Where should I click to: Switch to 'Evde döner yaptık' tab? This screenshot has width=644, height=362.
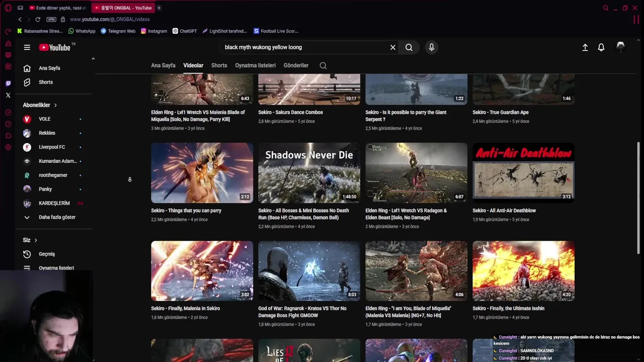pyautogui.click(x=57, y=8)
